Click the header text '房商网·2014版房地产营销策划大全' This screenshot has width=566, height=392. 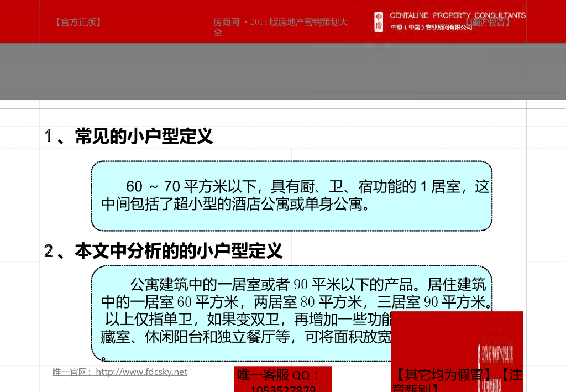pyautogui.click(x=280, y=27)
